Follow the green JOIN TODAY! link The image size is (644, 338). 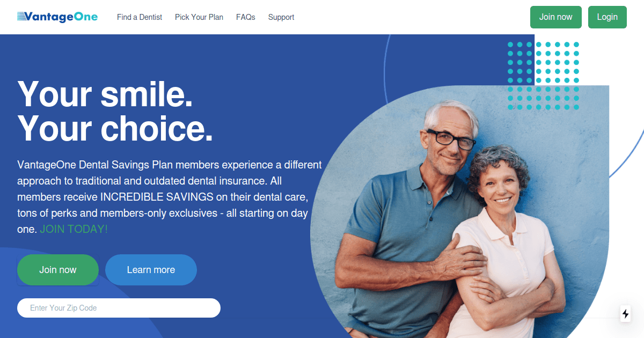(x=74, y=229)
